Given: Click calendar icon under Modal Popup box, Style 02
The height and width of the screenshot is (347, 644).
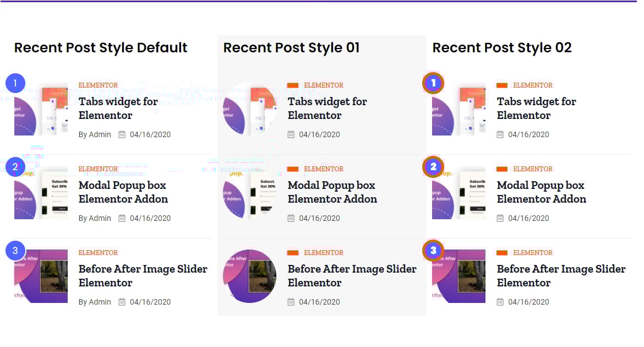Looking at the screenshot, I should pos(500,218).
